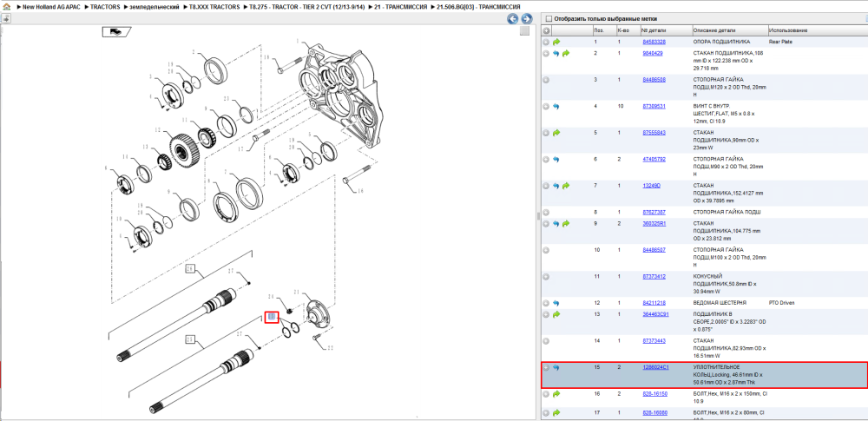Click the add-all plus icon in the table header

546,30
